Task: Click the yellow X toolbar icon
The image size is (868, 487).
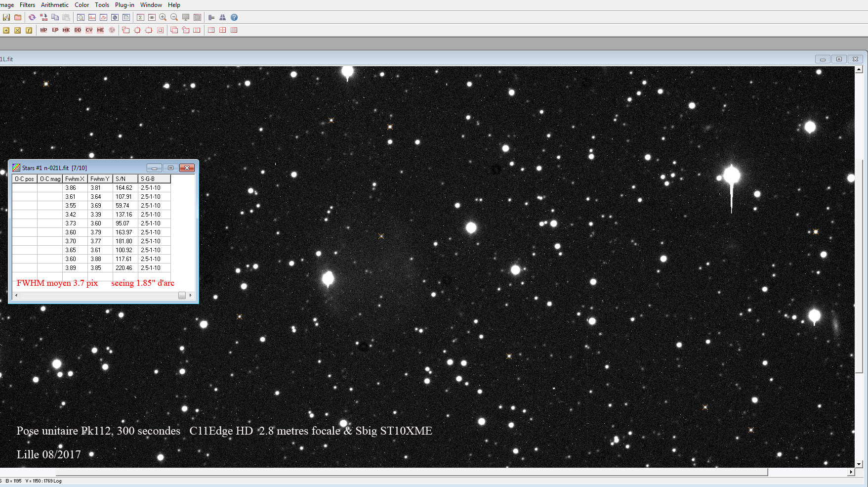Action: point(17,30)
